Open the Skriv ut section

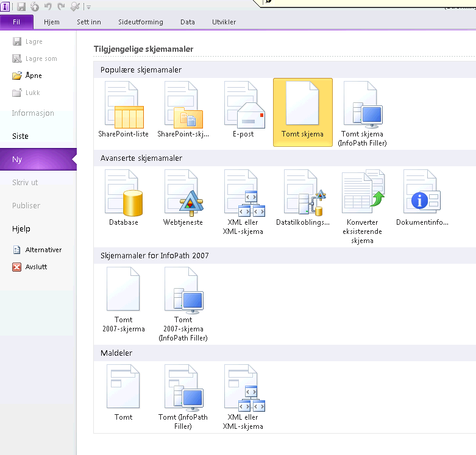[x=25, y=182]
